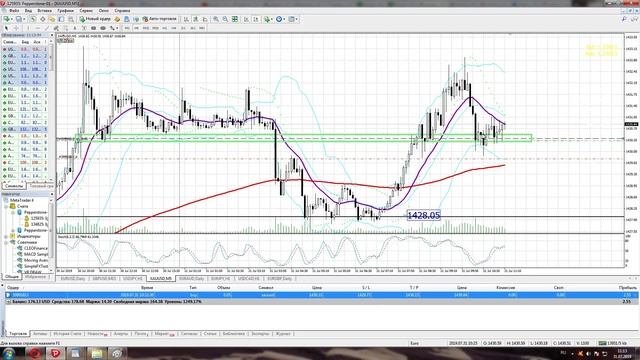Image resolution: width=640 pixels, height=360 pixels.
Task: Switch to the Общие Navigator tab
Action: (11, 277)
